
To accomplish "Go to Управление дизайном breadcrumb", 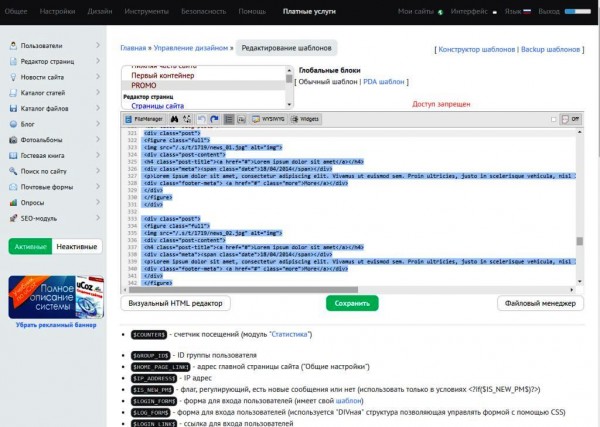I will click(191, 48).
